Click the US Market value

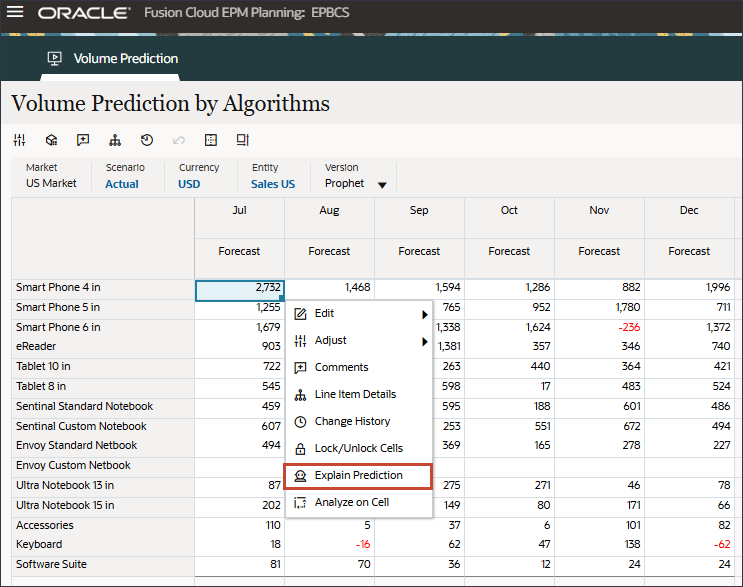point(51,183)
